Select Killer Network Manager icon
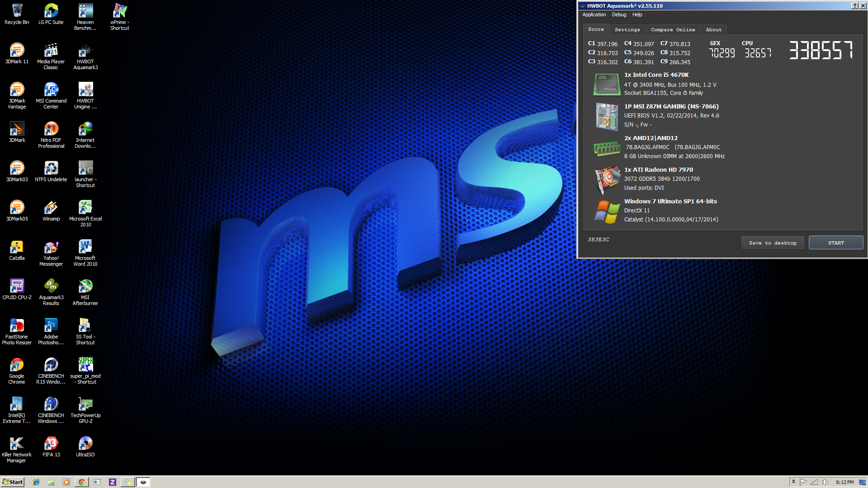 (17, 450)
